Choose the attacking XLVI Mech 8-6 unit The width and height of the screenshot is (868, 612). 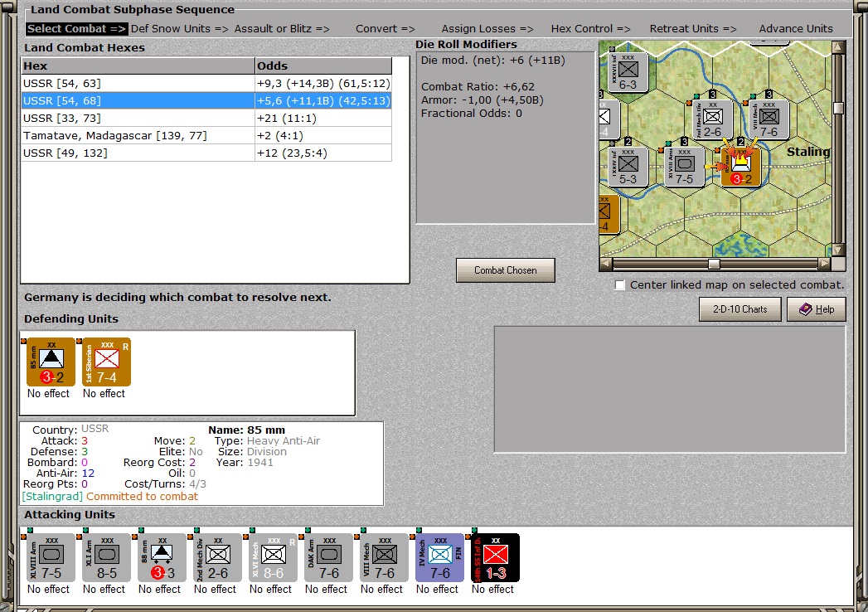point(273,558)
